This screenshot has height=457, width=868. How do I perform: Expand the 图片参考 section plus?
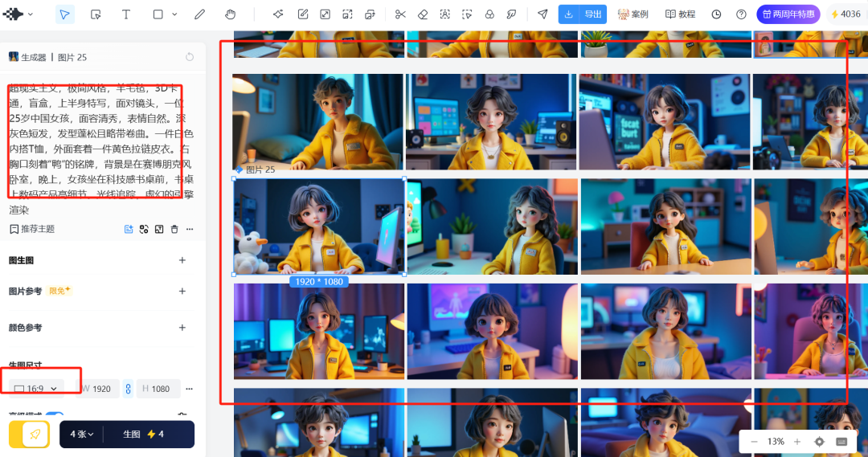(182, 291)
